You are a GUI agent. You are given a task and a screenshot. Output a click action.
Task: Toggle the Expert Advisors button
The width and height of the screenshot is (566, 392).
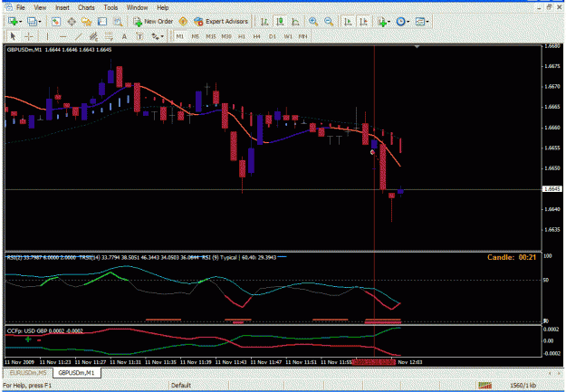coord(221,22)
